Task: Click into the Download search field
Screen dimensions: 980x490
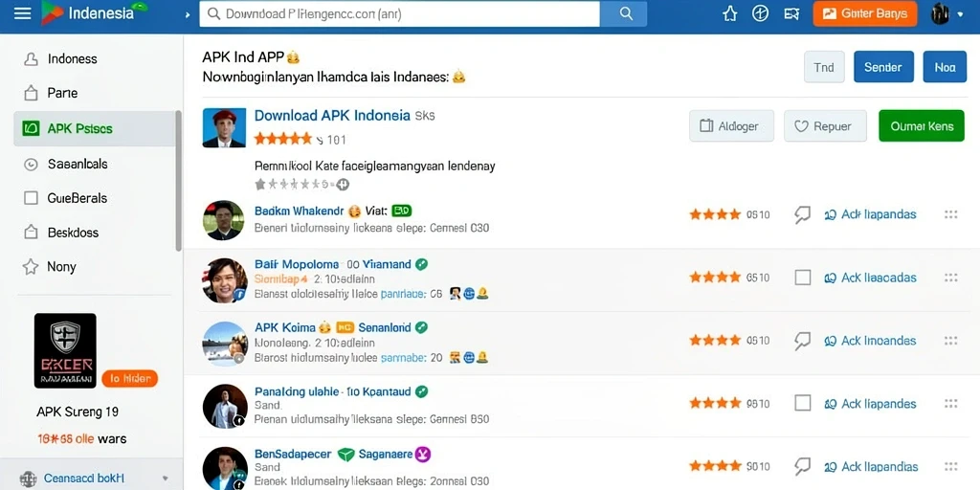Action: point(399,13)
